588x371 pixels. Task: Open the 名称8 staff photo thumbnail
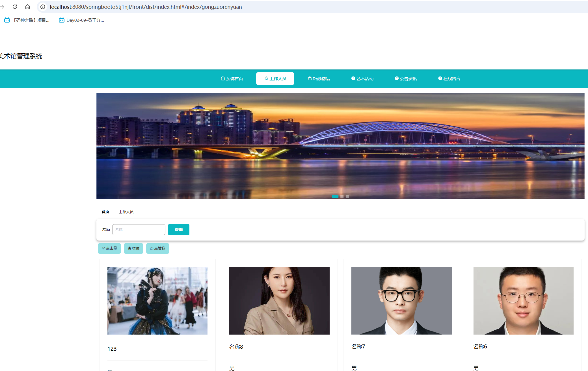coord(279,301)
